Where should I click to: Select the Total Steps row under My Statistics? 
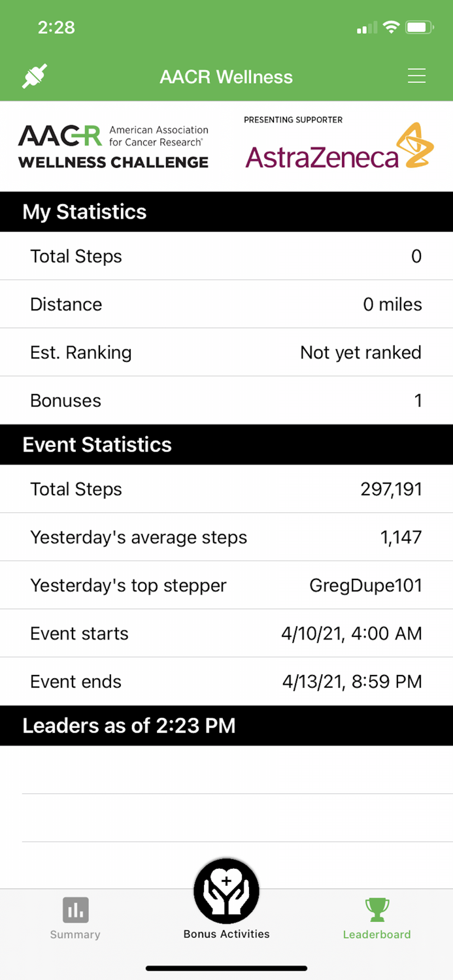(226, 256)
